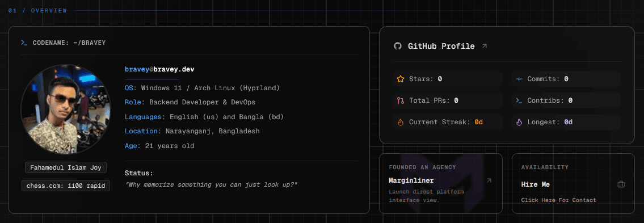Image resolution: width=644 pixels, height=223 pixels.
Task: Click the star icon next to Stars
Action: tap(401, 79)
